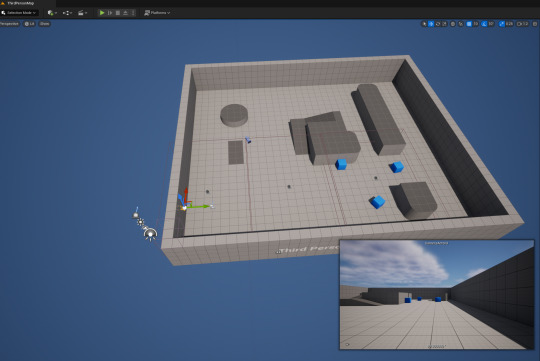Expand the Platforms dropdown menu

tap(157, 13)
